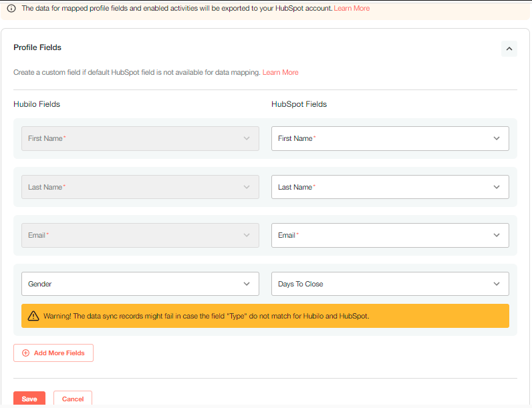The width and height of the screenshot is (532, 408).
Task: Click chevron of Hubilo Email field
Action: tap(247, 235)
